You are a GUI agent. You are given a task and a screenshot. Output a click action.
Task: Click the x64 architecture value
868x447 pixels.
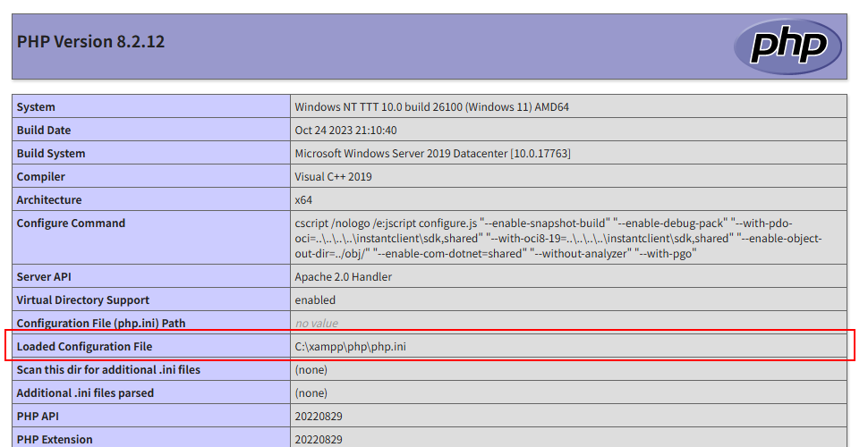click(303, 200)
